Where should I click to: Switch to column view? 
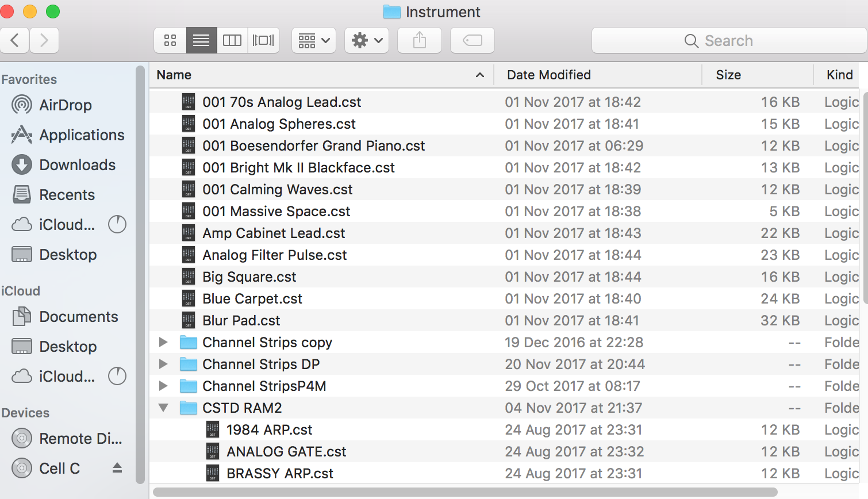pos(232,40)
